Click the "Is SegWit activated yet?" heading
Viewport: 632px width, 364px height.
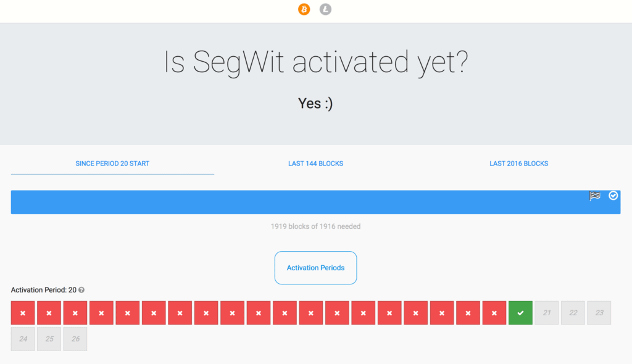(315, 62)
